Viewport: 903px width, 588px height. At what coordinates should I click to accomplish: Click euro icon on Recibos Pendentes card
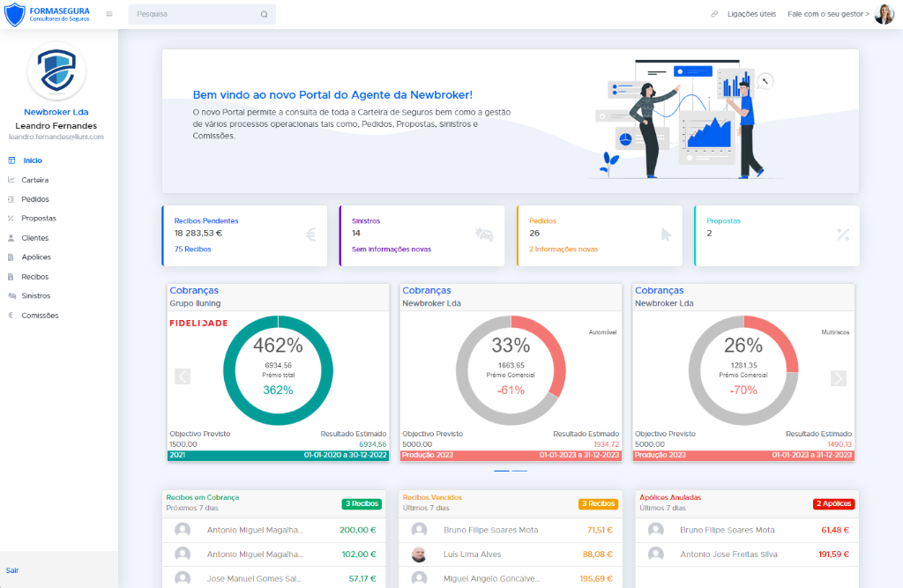coord(311,234)
